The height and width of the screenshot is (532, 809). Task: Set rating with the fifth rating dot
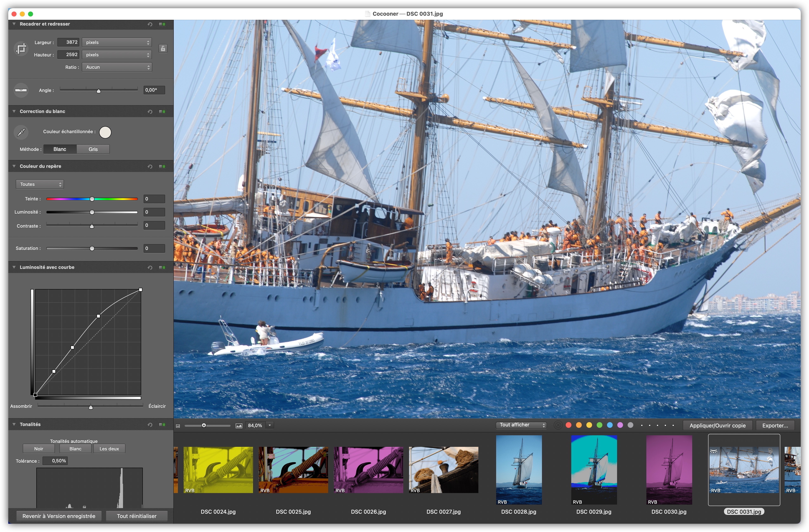(673, 426)
